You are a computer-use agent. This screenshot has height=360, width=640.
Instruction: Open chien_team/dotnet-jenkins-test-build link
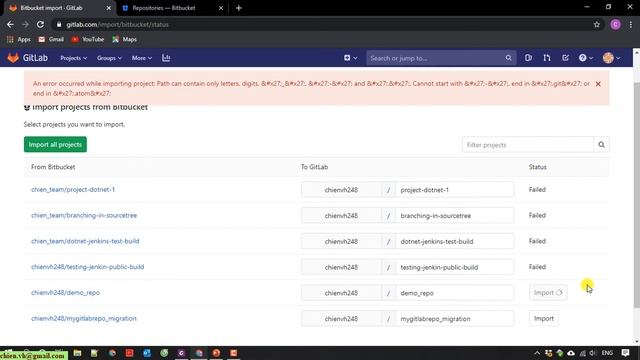tap(85, 241)
